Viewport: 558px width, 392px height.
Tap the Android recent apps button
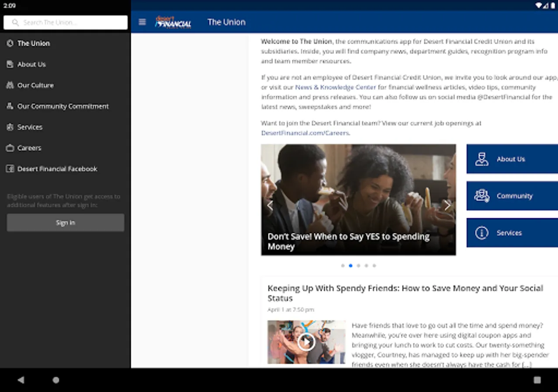click(x=537, y=380)
